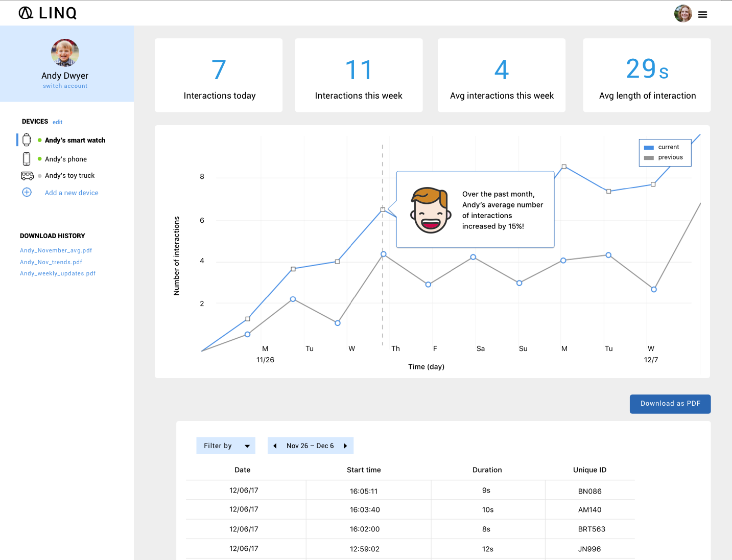The width and height of the screenshot is (732, 560).
Task: Select the row with ID JN996
Action: [x=410, y=549]
